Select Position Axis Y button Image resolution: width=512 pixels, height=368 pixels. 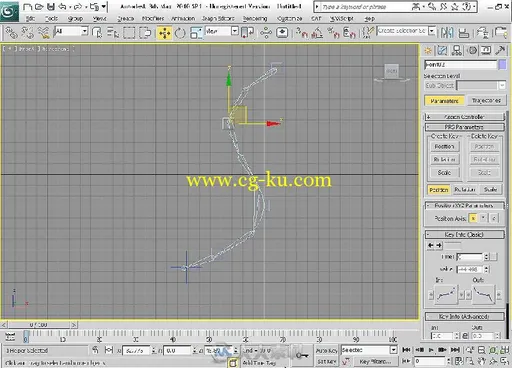tap(483, 218)
